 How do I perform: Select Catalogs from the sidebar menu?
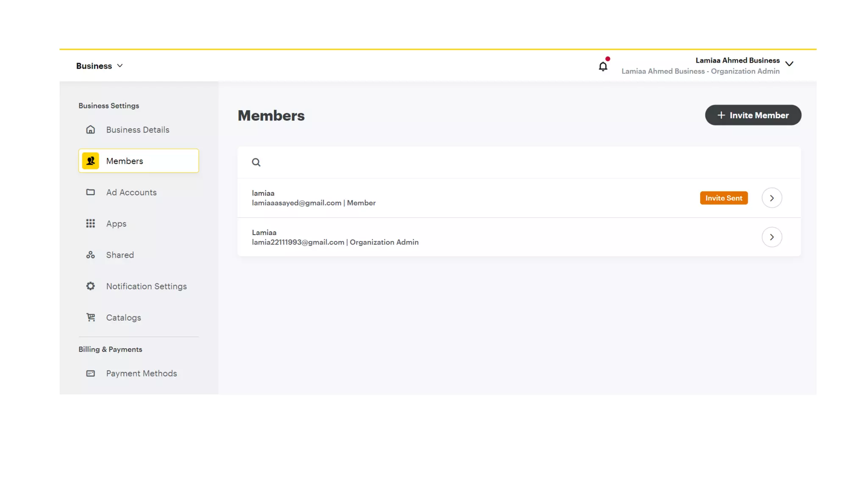coord(123,318)
